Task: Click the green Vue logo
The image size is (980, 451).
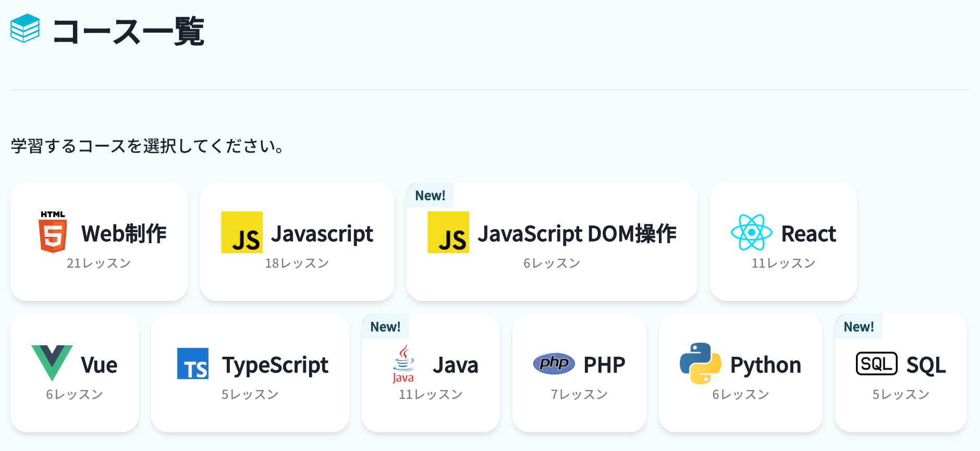Action: [x=52, y=362]
